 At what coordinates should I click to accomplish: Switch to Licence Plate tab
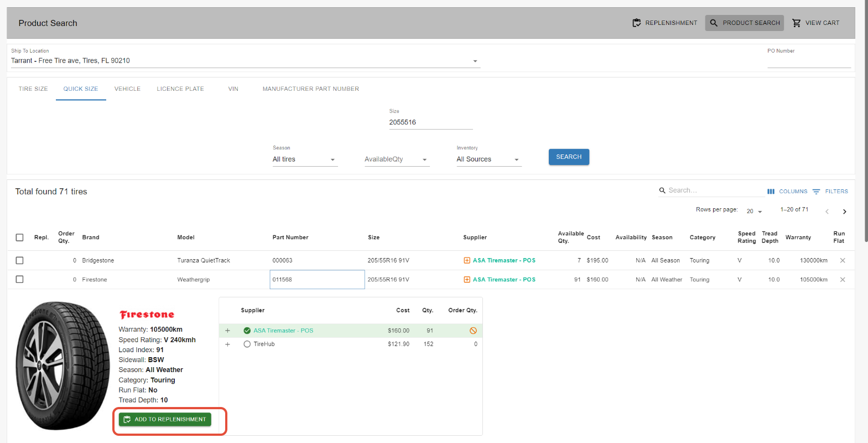tap(180, 89)
